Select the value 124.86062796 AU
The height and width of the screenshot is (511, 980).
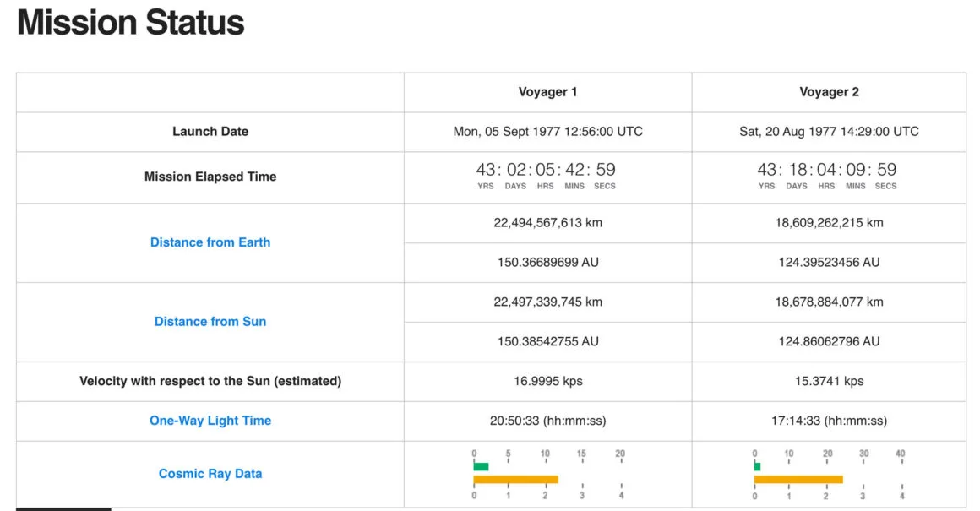tap(829, 342)
